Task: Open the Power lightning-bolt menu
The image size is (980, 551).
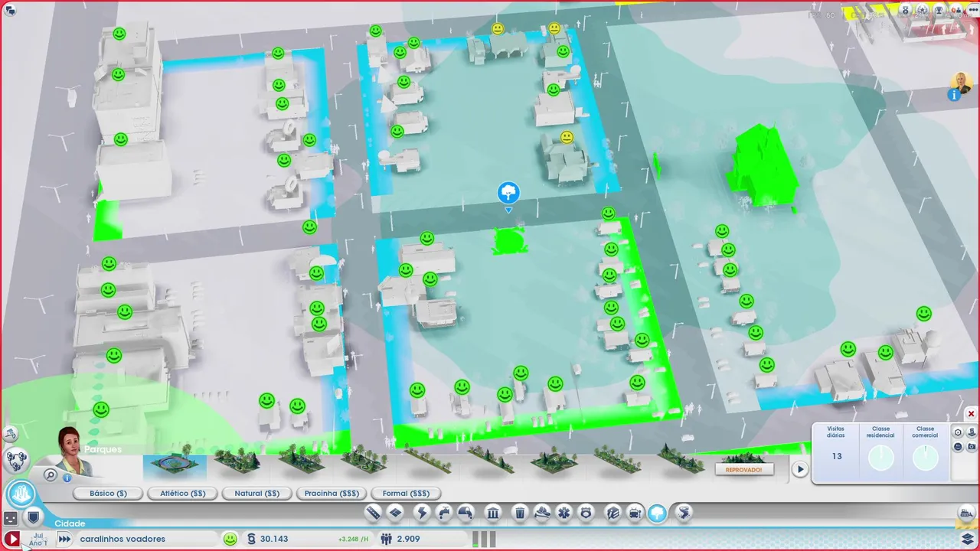Action: 421,513
